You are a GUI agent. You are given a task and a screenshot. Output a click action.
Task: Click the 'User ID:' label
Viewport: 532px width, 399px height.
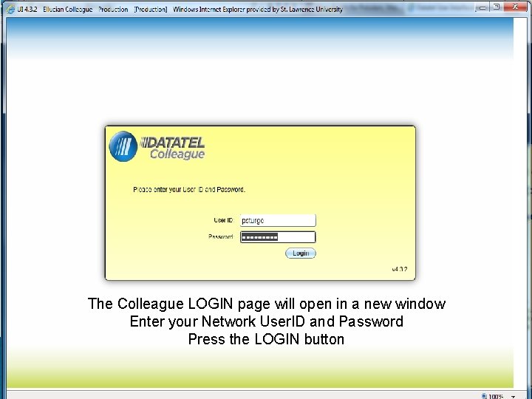[x=224, y=220]
